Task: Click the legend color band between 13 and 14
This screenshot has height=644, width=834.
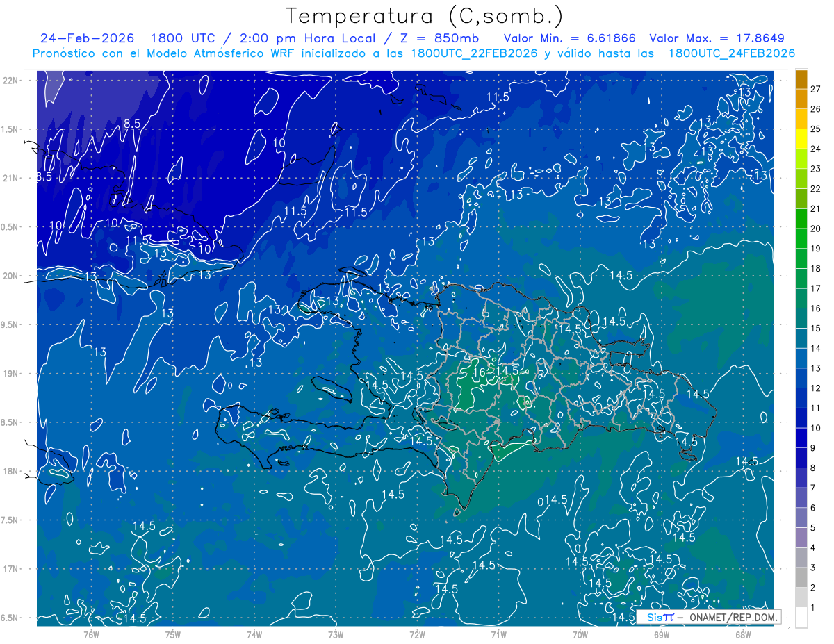Action: pos(801,358)
